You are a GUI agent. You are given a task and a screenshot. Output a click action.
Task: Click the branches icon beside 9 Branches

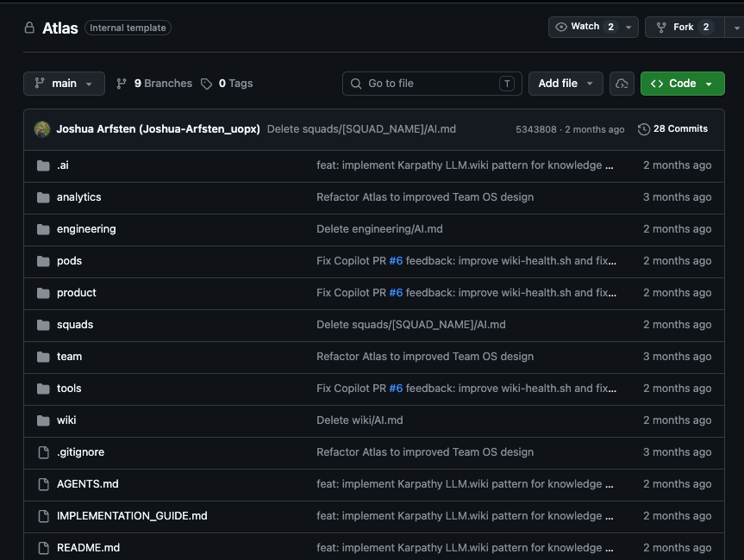[x=122, y=84]
